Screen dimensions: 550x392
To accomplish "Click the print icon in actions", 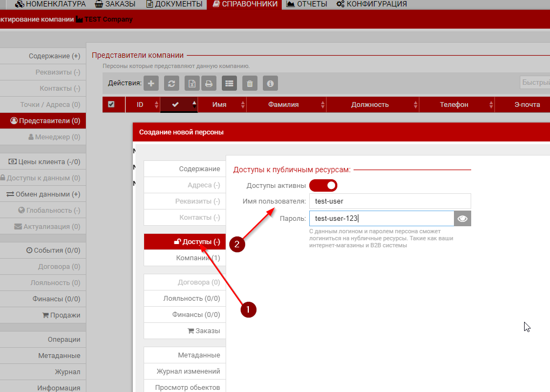I will point(209,83).
